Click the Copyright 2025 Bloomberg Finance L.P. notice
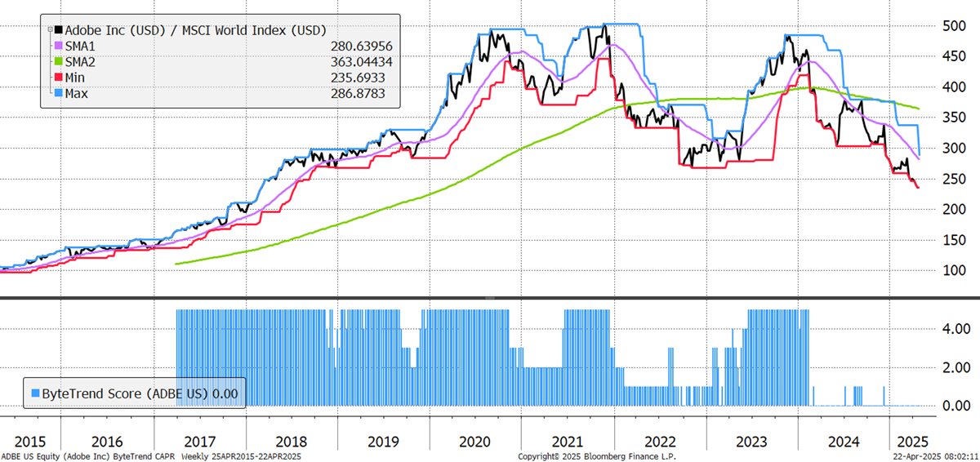 coord(598,456)
